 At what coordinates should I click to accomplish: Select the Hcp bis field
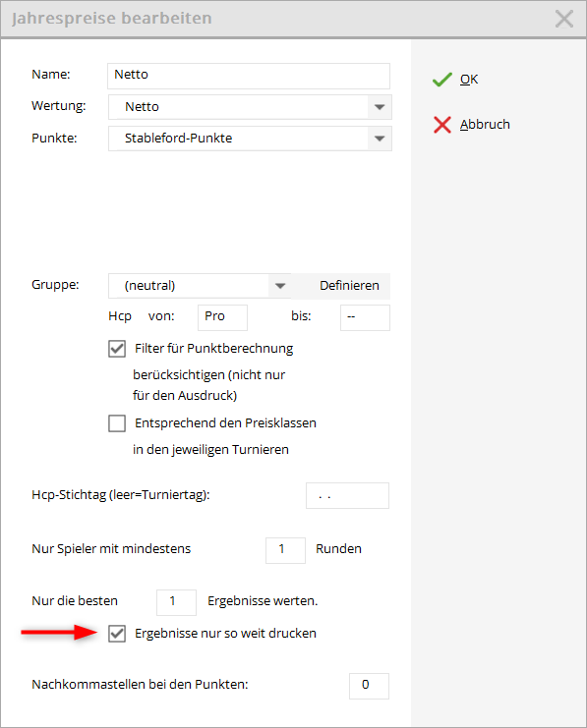click(365, 317)
